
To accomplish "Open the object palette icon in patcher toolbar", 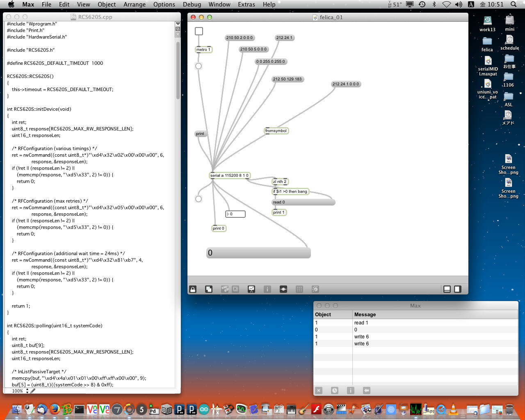I will coord(225,289).
